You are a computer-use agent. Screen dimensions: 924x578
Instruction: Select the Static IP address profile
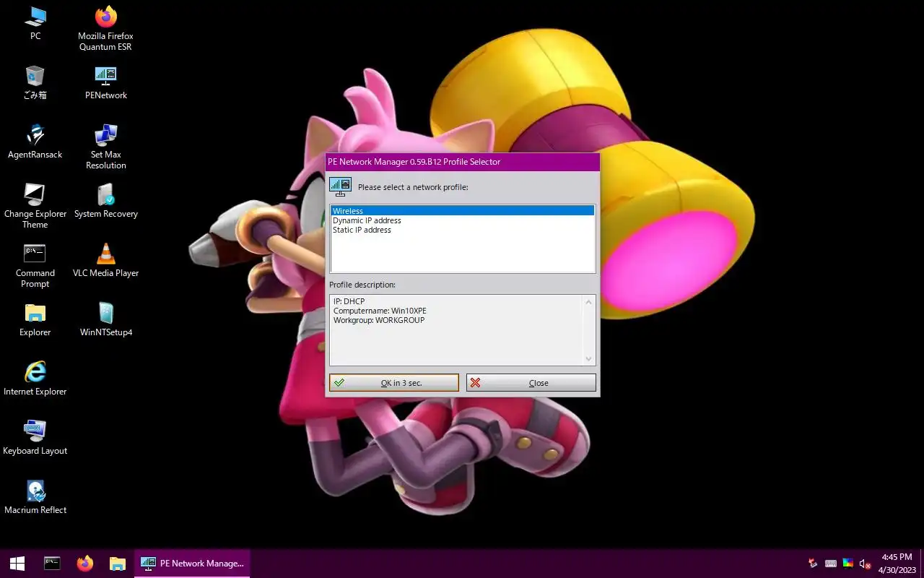tap(462, 230)
